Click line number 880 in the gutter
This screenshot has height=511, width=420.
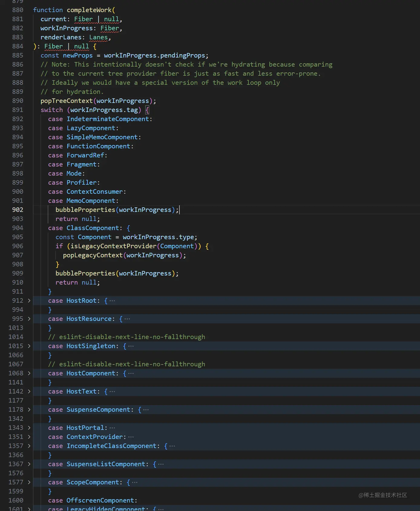[18, 10]
